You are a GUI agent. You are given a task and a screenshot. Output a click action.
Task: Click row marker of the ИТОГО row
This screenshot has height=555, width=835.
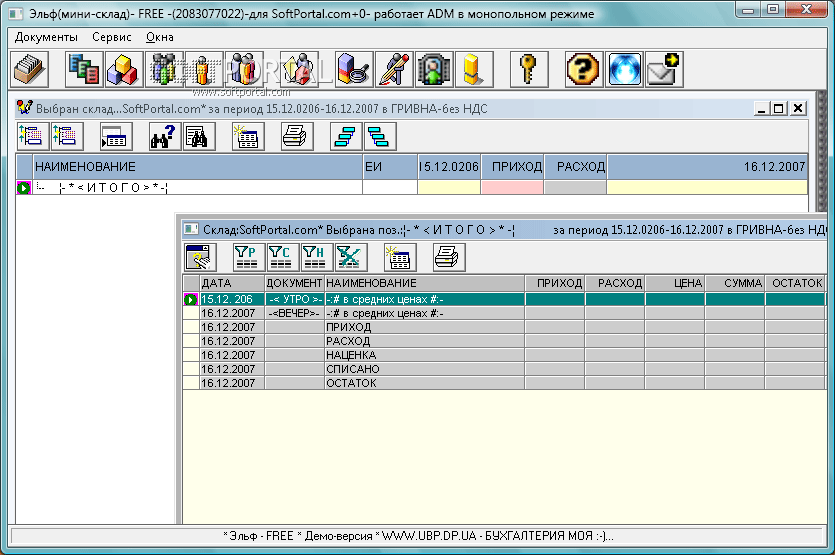point(24,187)
